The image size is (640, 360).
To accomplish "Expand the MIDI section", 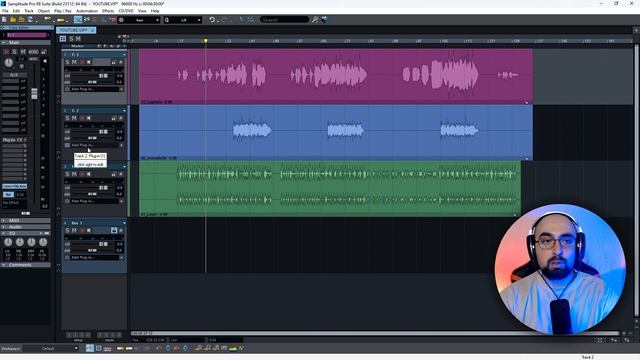I will click(x=4, y=220).
